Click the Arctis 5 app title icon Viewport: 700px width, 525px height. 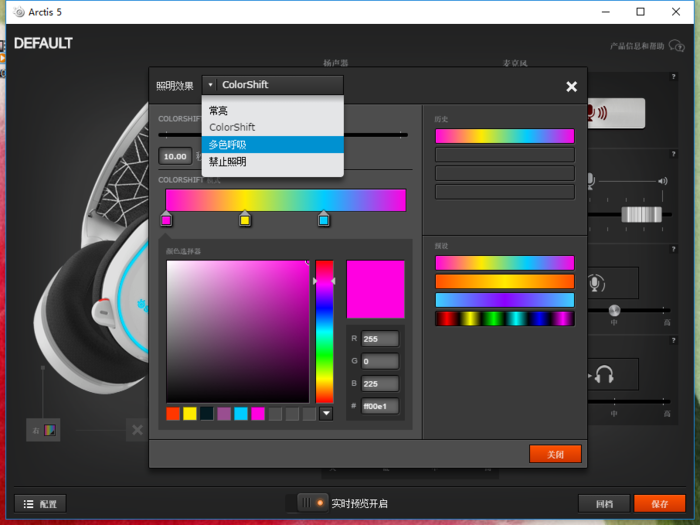[x=19, y=12]
